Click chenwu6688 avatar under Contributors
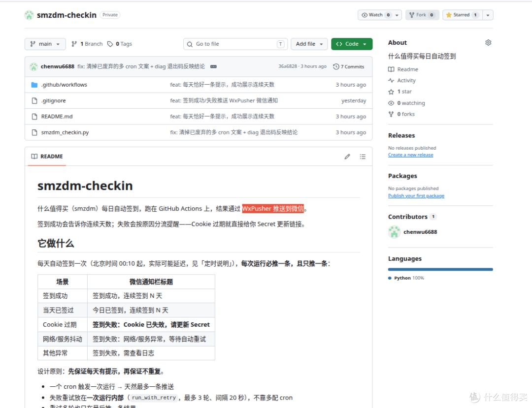532x408 pixels. tap(394, 232)
